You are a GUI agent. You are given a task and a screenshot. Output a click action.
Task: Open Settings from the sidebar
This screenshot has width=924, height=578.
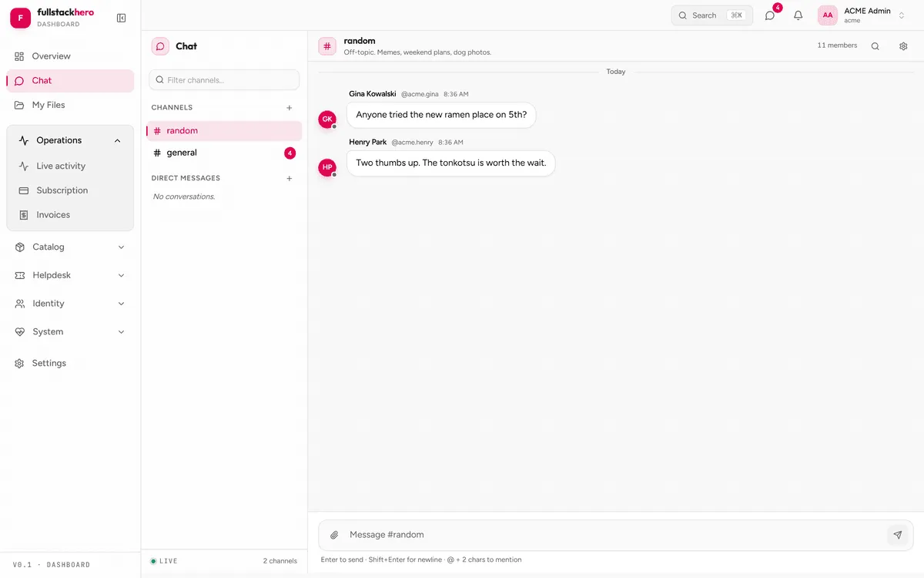(70, 363)
